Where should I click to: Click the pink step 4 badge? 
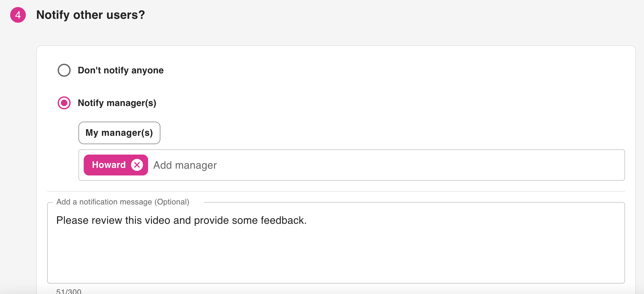pyautogui.click(x=18, y=15)
